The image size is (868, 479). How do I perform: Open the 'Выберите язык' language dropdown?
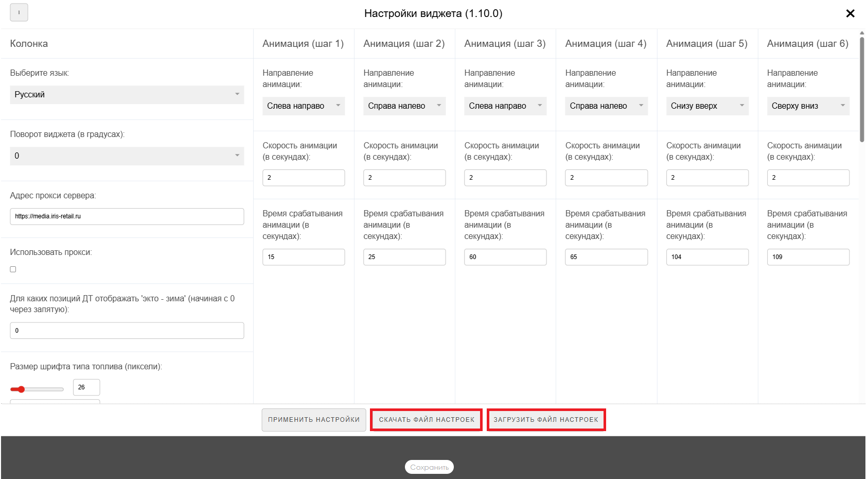127,95
